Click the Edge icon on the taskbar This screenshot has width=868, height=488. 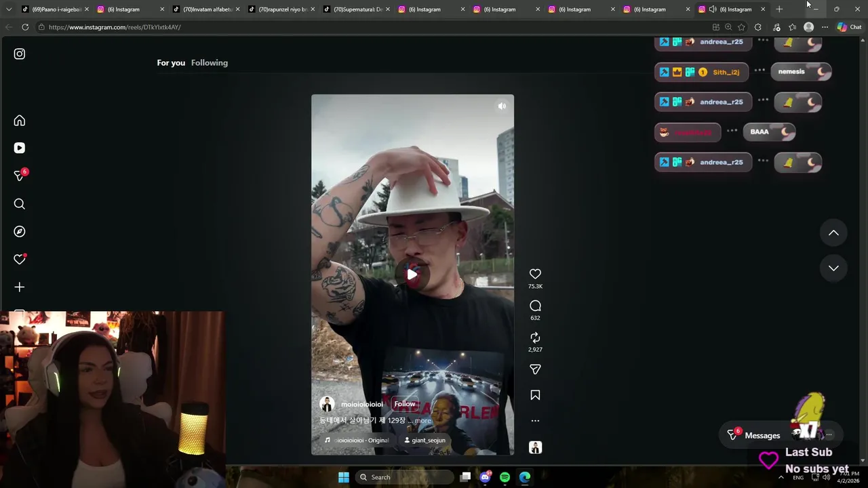click(x=525, y=477)
